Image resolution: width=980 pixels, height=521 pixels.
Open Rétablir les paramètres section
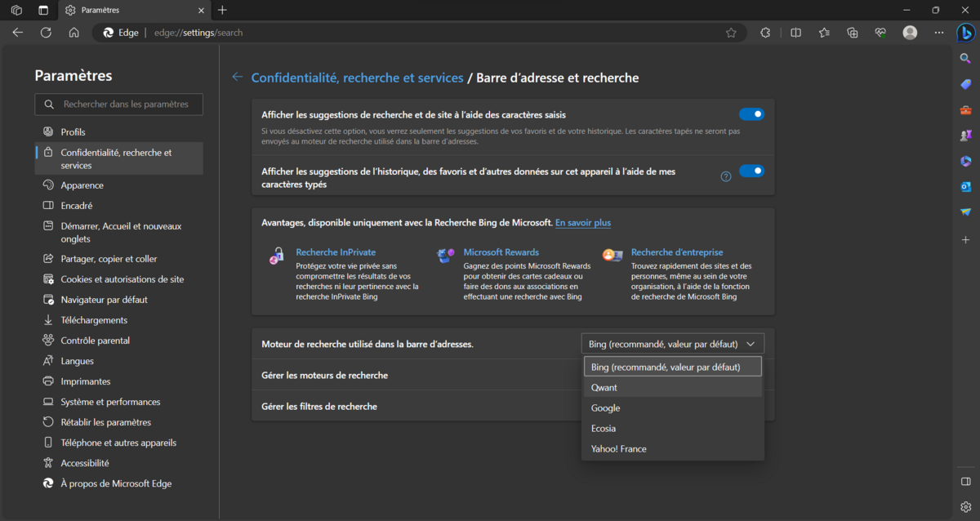119,422
